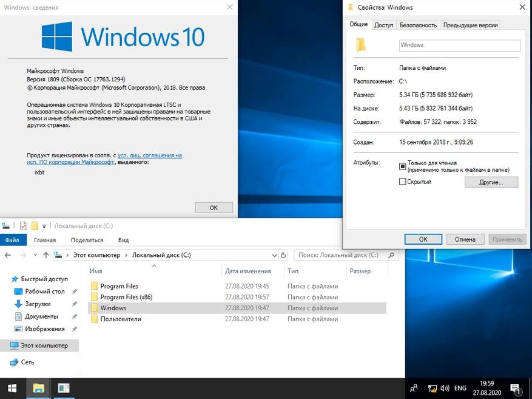Screen dimensions: 532x399
Task: Click File Explorer icon in taskbar
Action: (38, 388)
